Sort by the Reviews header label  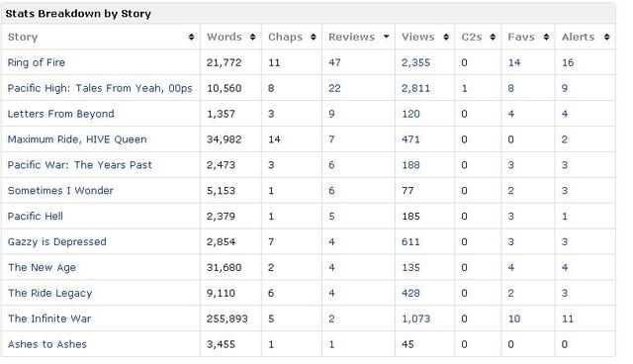pos(352,38)
